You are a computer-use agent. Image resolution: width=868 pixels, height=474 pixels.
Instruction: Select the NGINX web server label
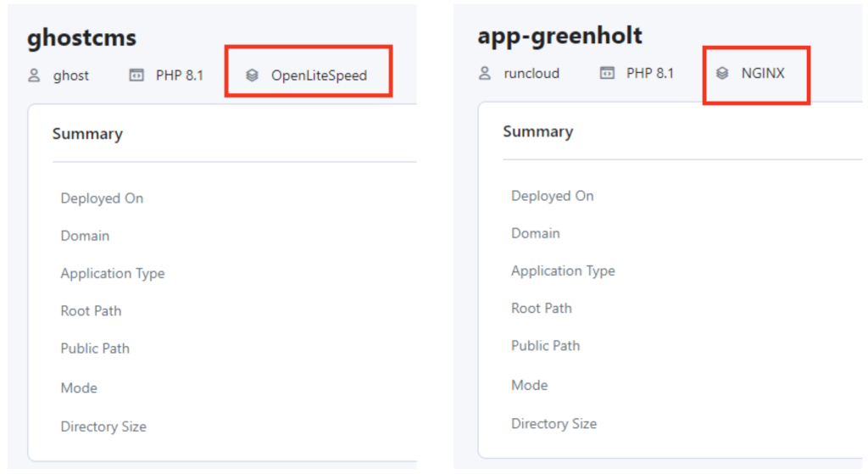pos(763,73)
